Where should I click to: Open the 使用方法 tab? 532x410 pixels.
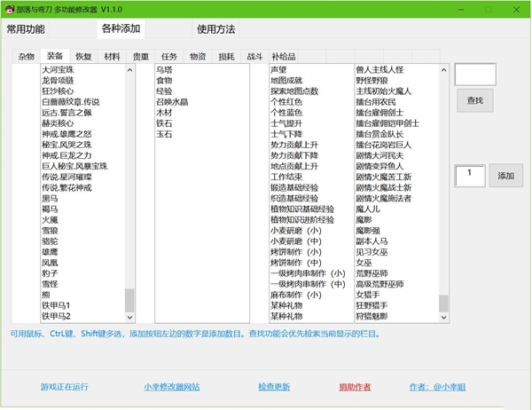[x=215, y=29]
